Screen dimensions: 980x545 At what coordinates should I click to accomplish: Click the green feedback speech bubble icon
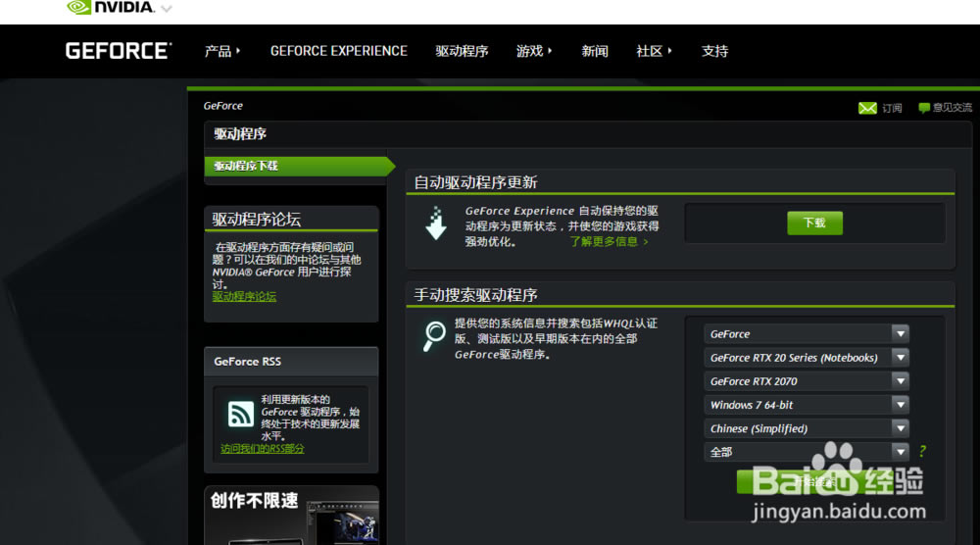pyautogui.click(x=923, y=108)
